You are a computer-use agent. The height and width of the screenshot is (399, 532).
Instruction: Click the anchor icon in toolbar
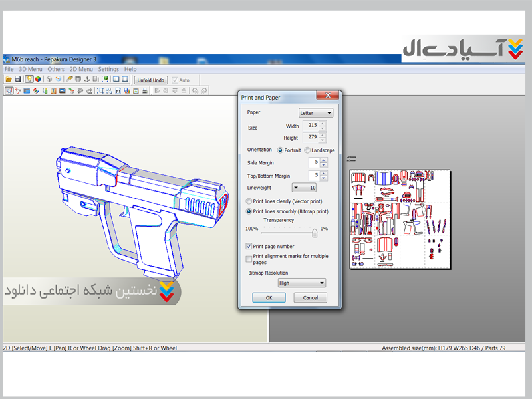86,80
